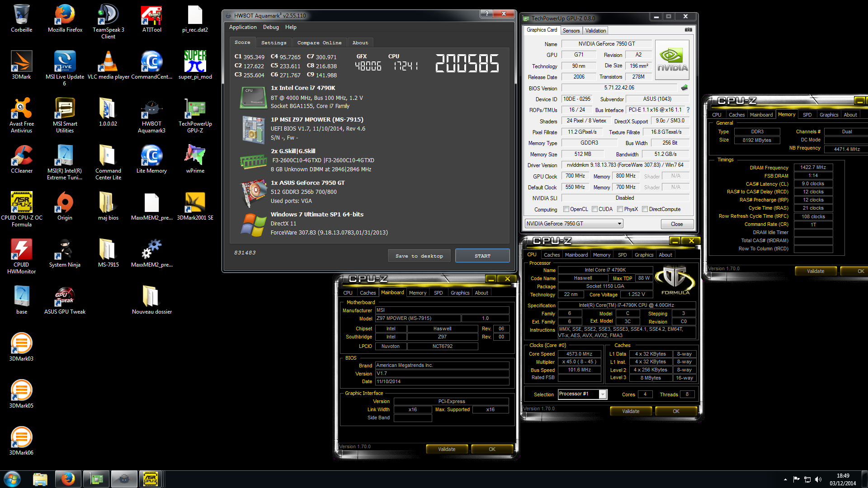Click the bus interface question mark in GPU-Z

[688, 110]
